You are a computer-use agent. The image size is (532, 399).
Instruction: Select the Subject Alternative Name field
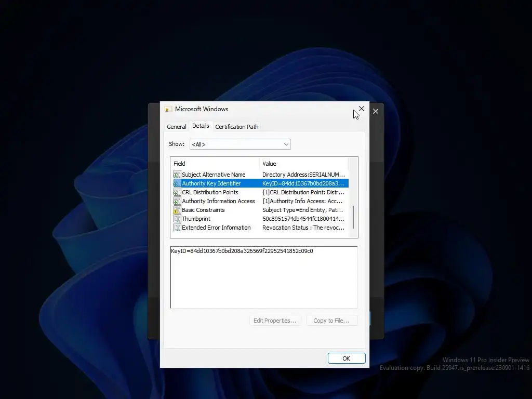pos(214,175)
